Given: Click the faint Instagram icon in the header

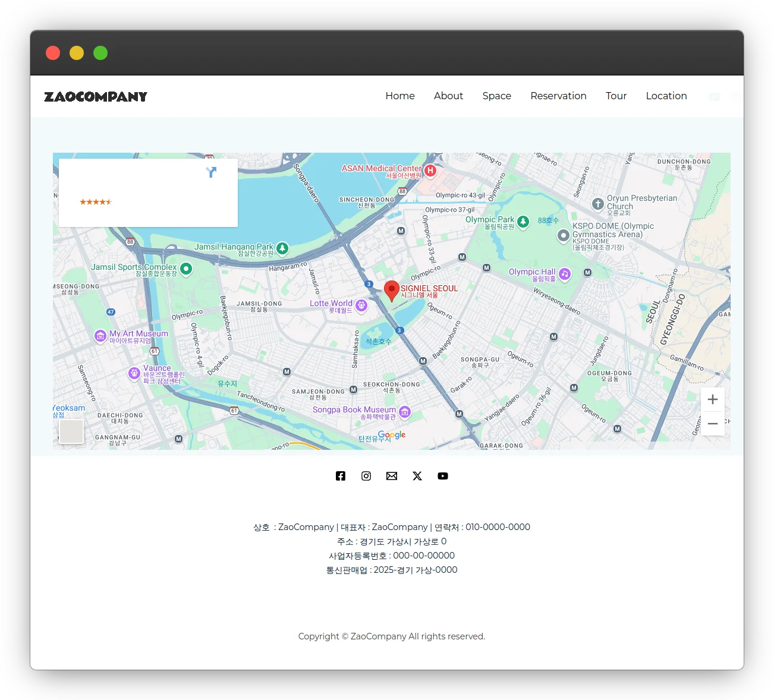Looking at the screenshot, I should [735, 97].
